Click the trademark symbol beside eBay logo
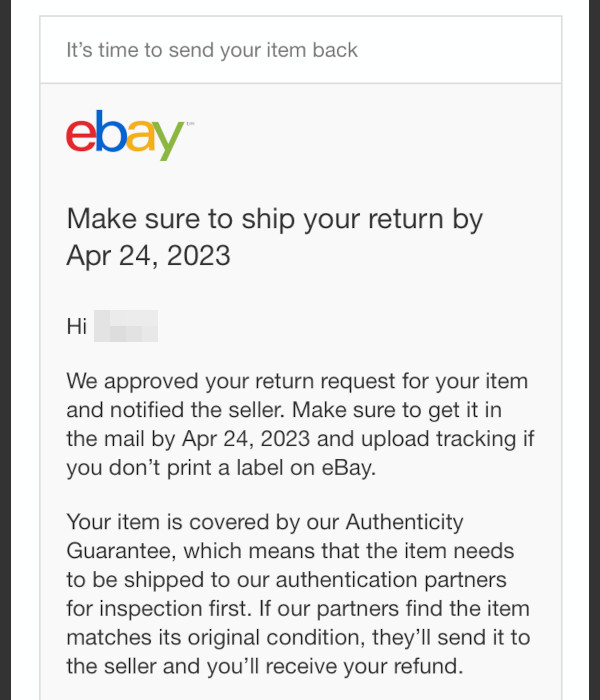Image resolution: width=600 pixels, height=700 pixels. point(191,123)
